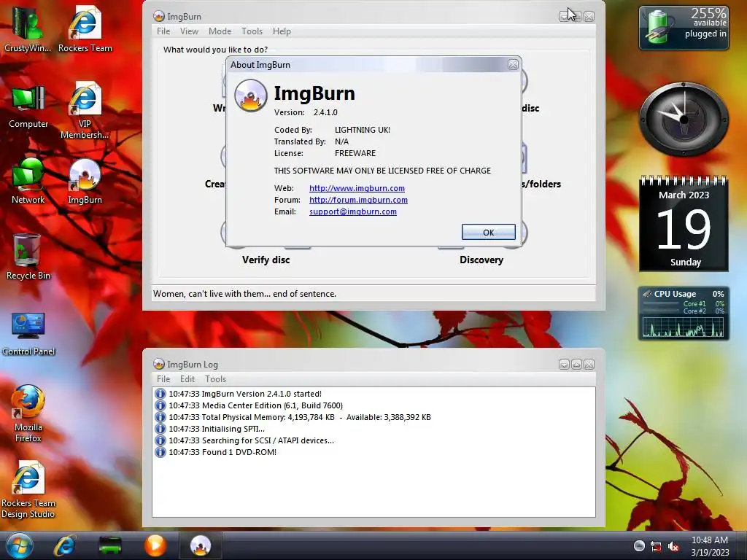
Task: Open the Tools menu in ImgBurn
Action: point(252,31)
